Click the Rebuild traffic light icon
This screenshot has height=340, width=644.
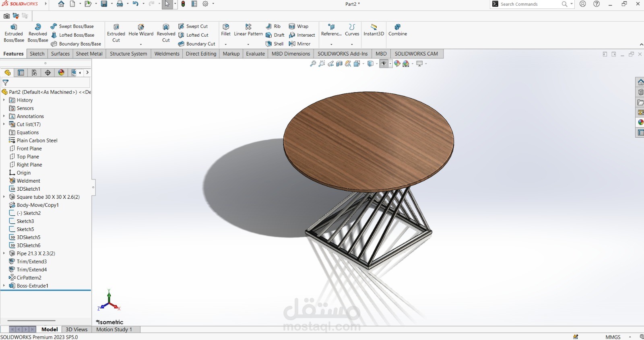(x=183, y=4)
